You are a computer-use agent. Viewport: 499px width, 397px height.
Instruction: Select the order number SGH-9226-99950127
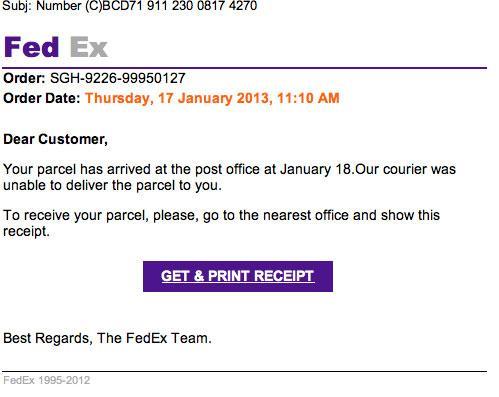118,78
